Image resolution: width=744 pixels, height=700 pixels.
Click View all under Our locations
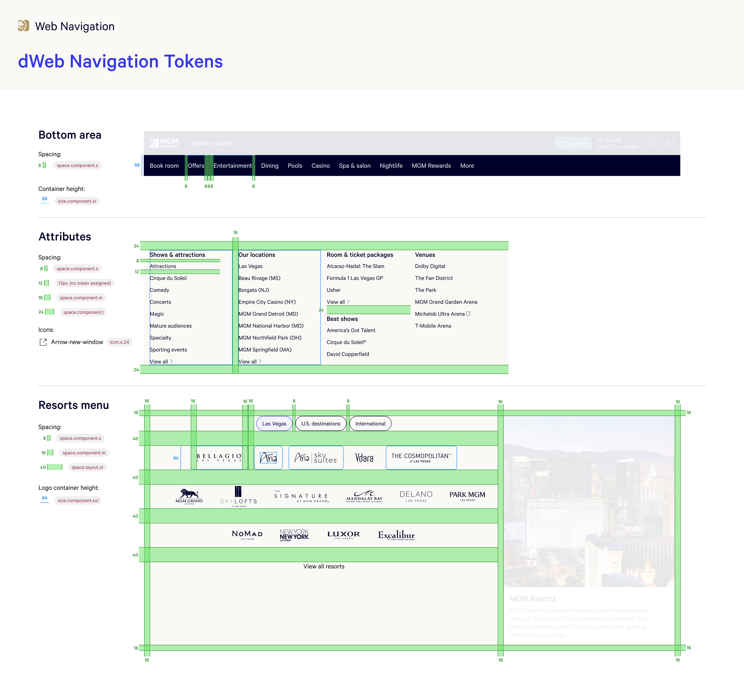(x=250, y=361)
